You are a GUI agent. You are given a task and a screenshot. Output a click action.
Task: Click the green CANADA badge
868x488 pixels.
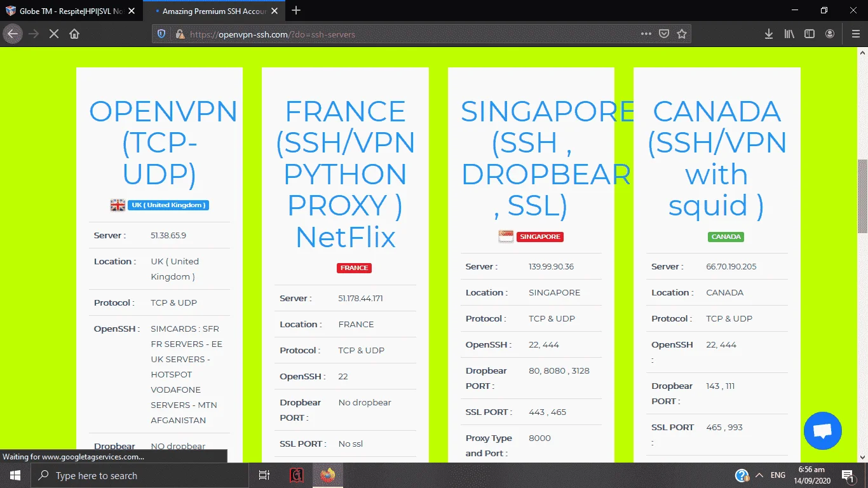tap(726, 236)
